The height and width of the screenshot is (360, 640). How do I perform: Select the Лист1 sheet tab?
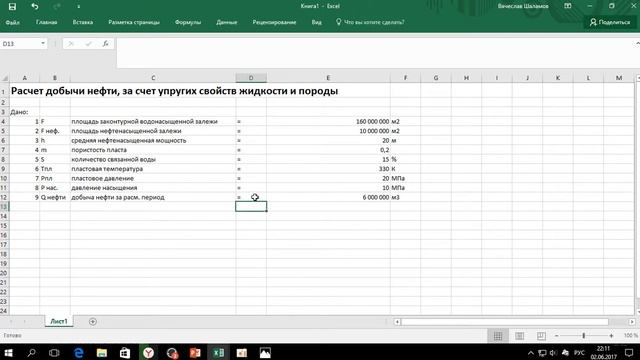(59, 321)
